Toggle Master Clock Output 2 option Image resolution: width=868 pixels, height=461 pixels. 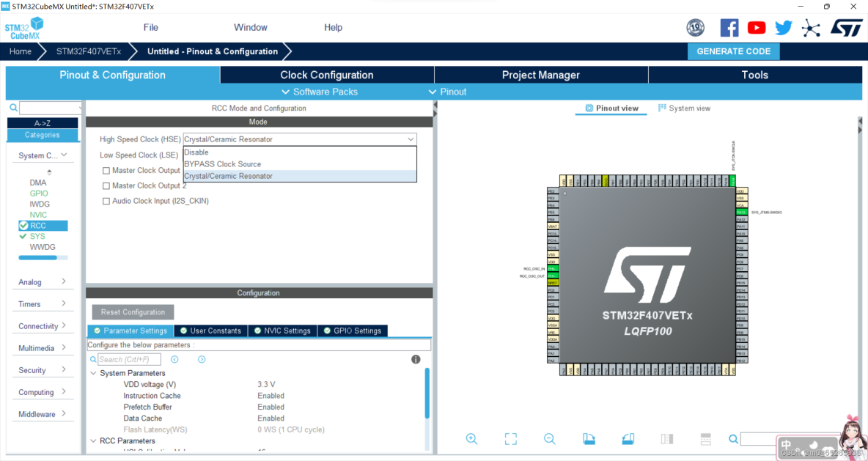(x=106, y=185)
